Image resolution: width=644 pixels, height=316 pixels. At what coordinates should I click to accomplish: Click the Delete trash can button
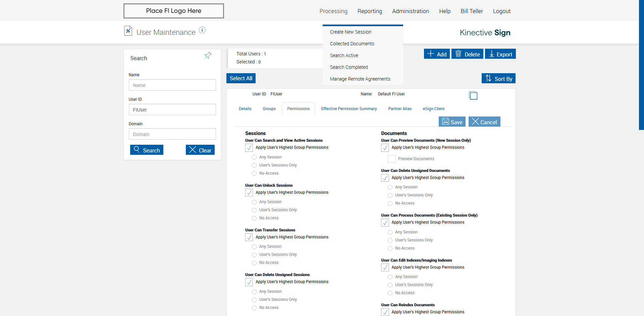[467, 54]
